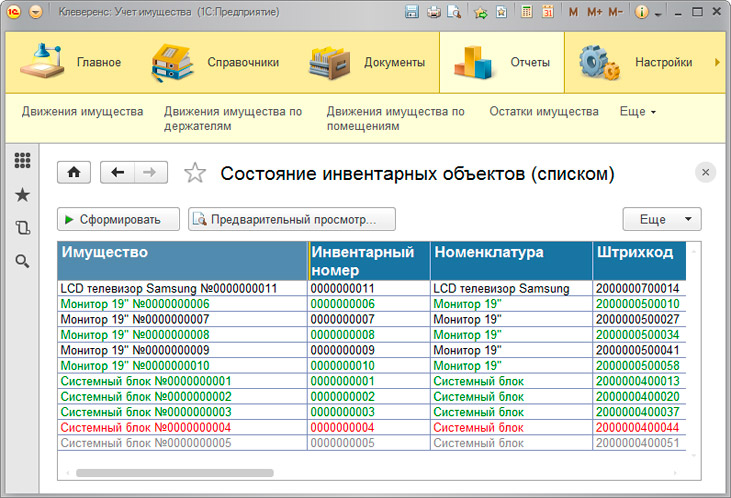Select Системный блок №0000000001 cell
This screenshot has height=498, width=731.
182,381
